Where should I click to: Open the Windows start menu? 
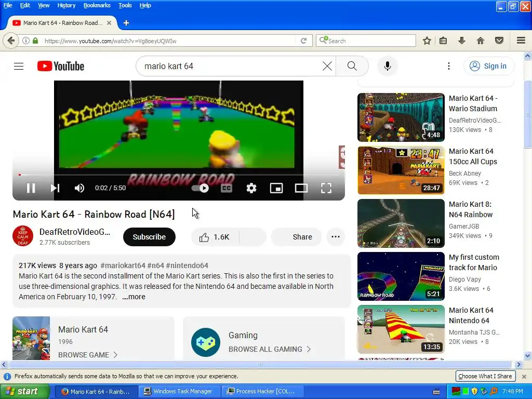[24, 392]
